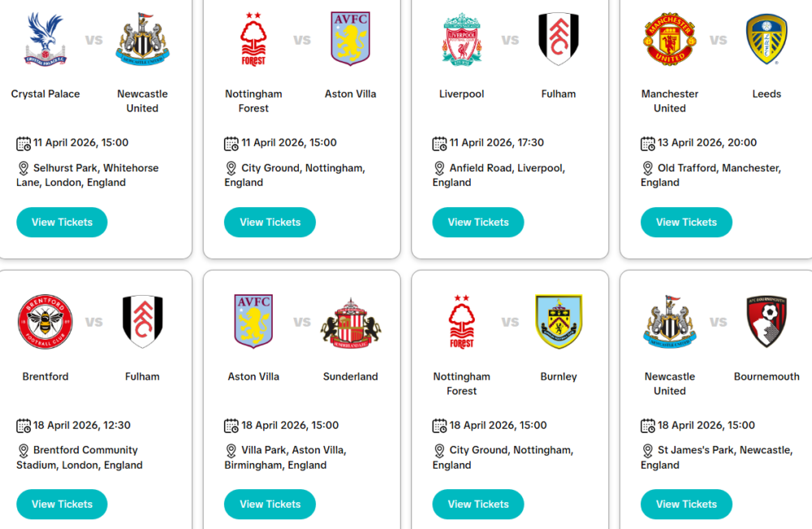Screen dimensions: 812x529
Task: Select the Bournemouth AFC badge
Action: pos(767,322)
